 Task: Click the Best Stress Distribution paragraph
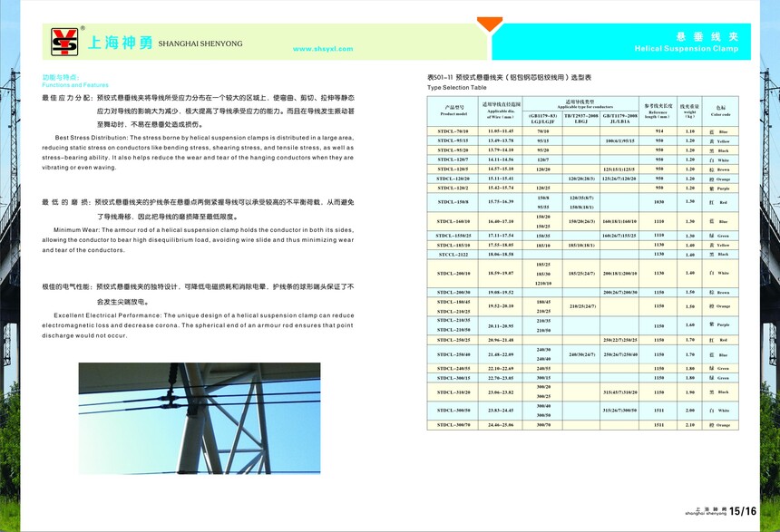click(198, 152)
